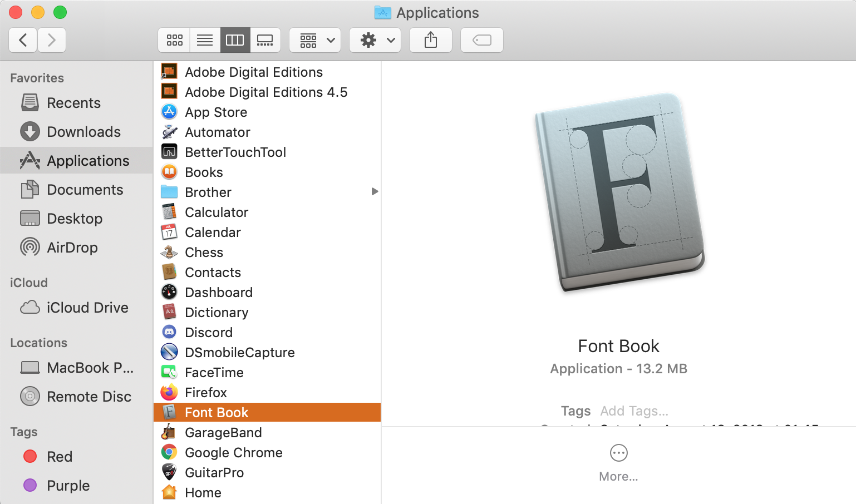Open the gear Action menu

coord(375,40)
